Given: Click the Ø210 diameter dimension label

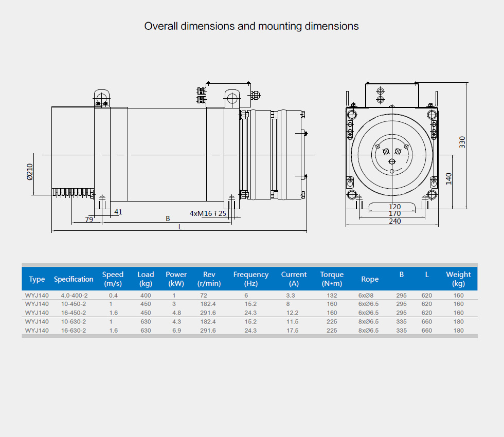Looking at the screenshot, I should pos(29,172).
